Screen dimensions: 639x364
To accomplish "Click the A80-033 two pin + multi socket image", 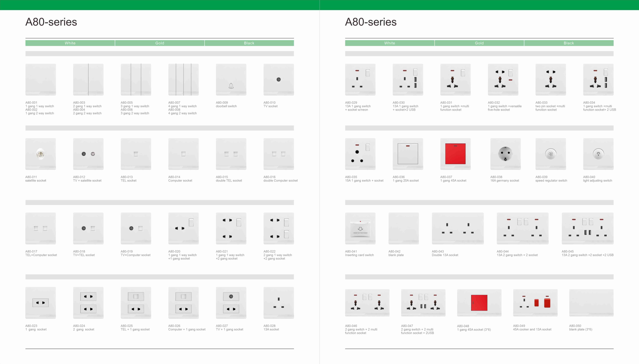I will tap(551, 79).
